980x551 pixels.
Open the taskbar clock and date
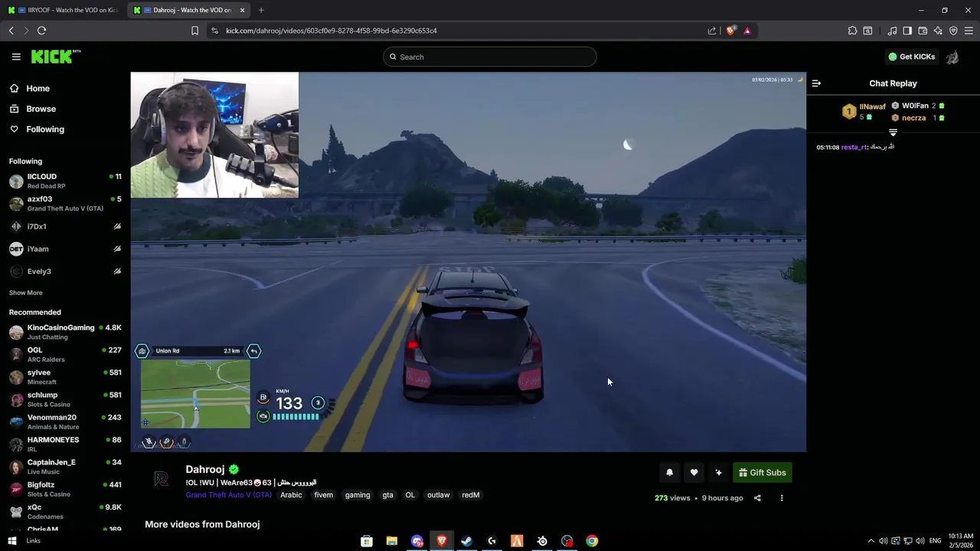pyautogui.click(x=960, y=541)
